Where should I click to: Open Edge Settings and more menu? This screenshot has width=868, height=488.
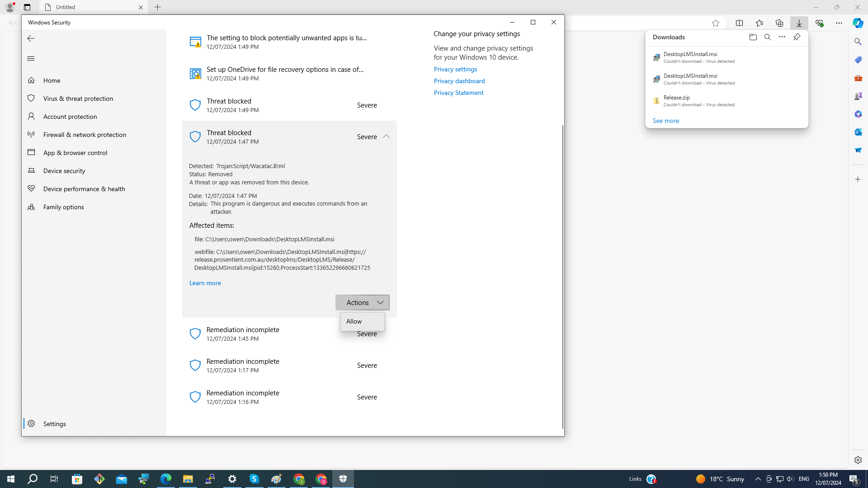[839, 23]
